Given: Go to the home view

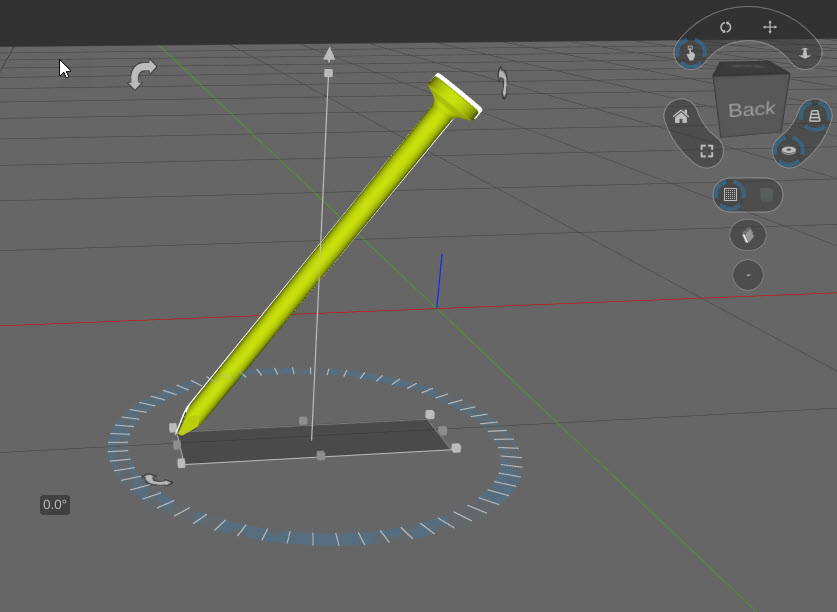Looking at the screenshot, I should pyautogui.click(x=681, y=116).
